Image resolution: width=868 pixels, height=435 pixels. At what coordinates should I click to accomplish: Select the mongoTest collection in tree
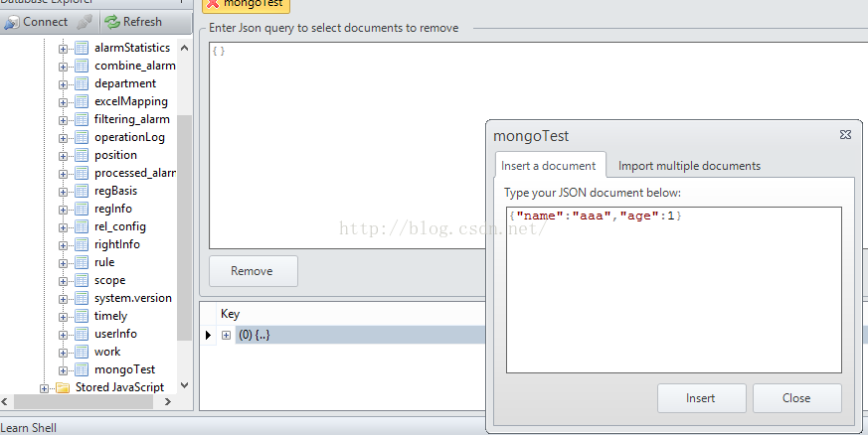point(124,369)
